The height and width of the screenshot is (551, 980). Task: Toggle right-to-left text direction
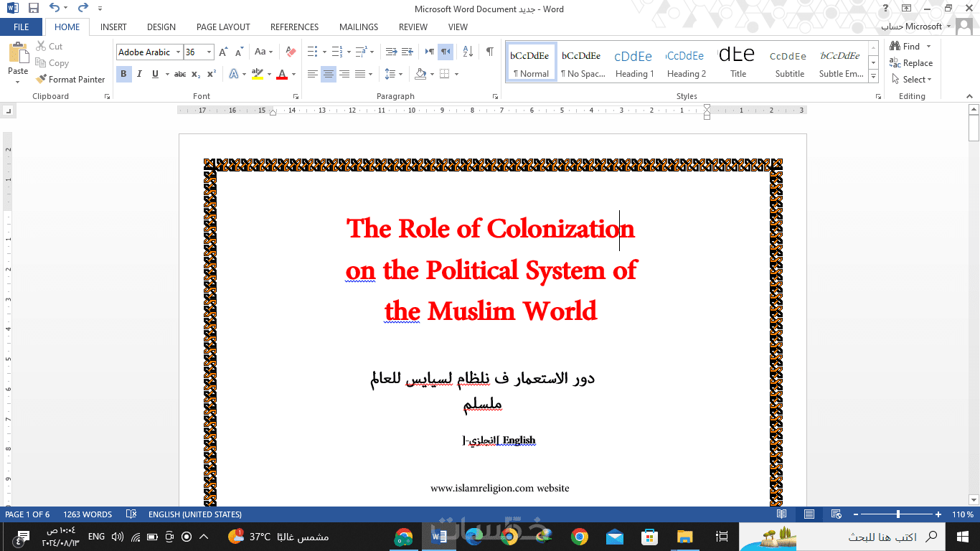pos(446,52)
